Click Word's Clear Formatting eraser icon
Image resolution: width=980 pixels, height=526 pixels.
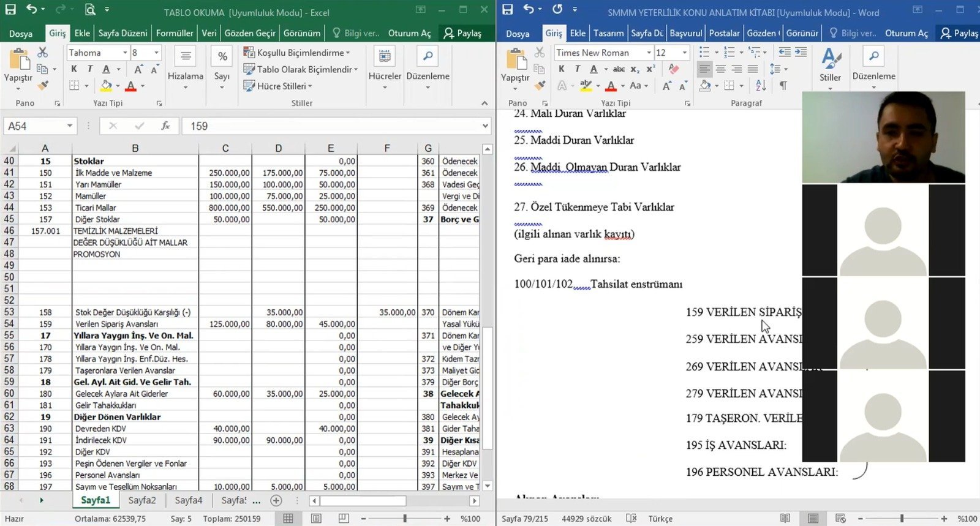pyautogui.click(x=674, y=69)
